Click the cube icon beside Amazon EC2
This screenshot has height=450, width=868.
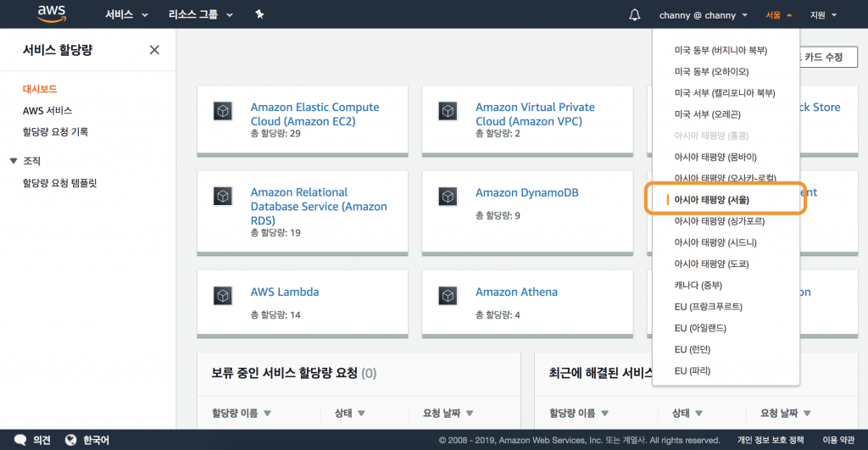click(223, 111)
